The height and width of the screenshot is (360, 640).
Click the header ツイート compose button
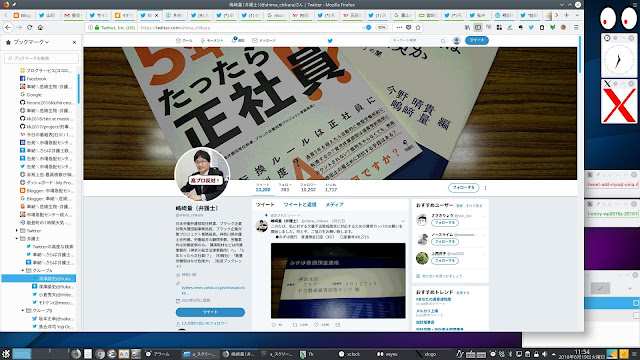point(476,40)
